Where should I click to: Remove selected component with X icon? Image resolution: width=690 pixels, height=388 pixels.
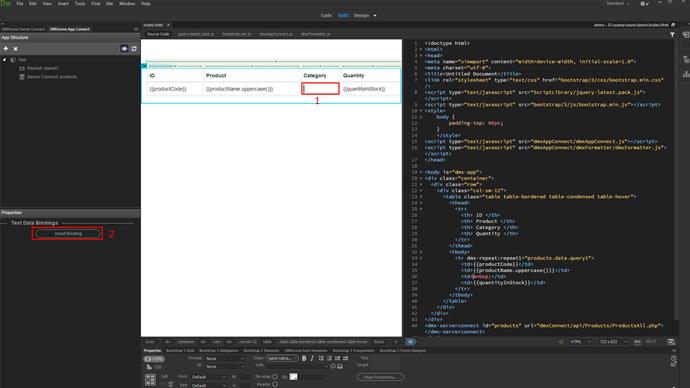15,48
